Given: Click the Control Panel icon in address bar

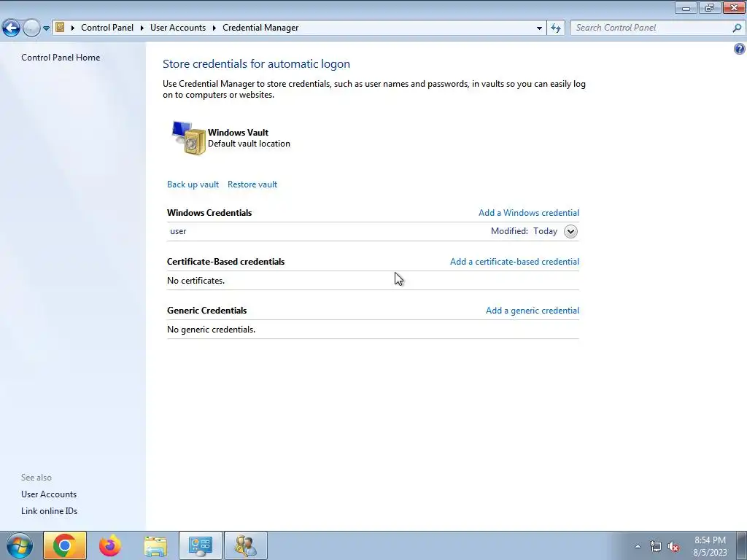Looking at the screenshot, I should point(60,27).
